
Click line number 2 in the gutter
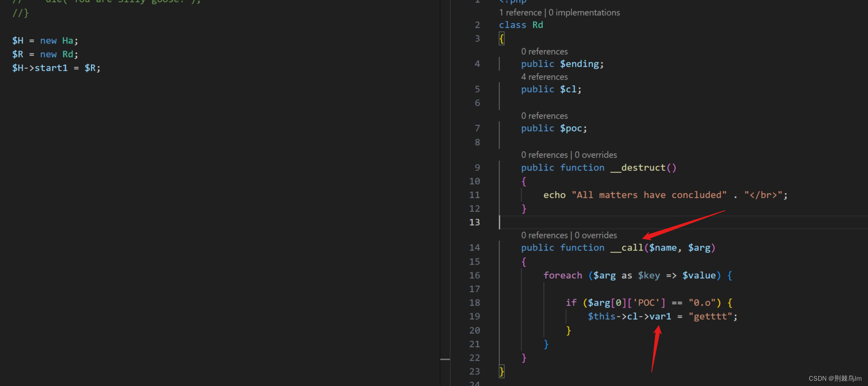[x=477, y=25]
